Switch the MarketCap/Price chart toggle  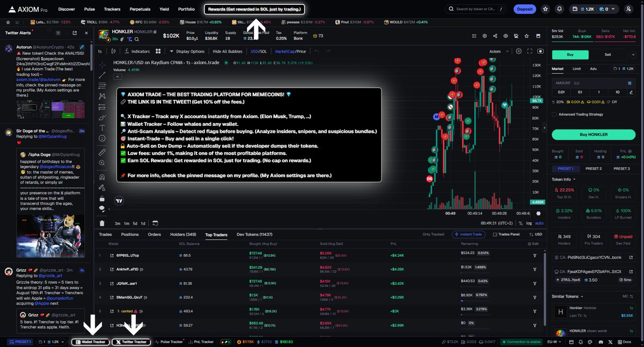pyautogui.click(x=290, y=51)
